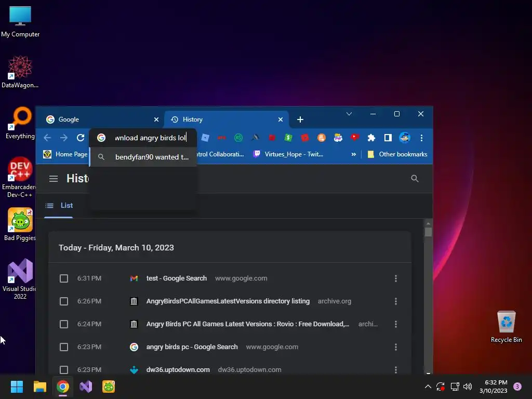532x399 pixels.
Task: Select checkbox for Angry Birds PC All Games entry
Action: tap(64, 324)
